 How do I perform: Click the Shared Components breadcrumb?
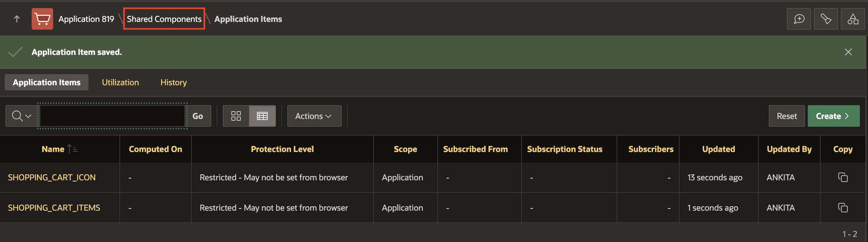(164, 19)
